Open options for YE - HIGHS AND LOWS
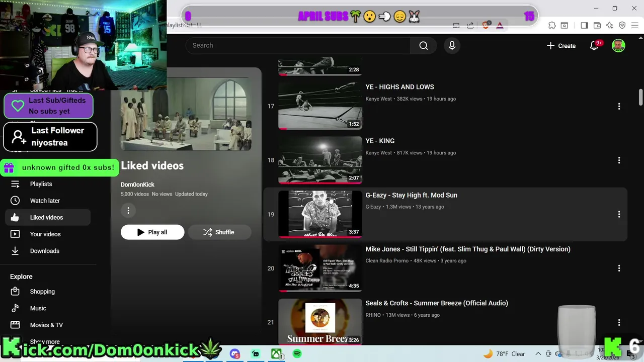 tap(619, 106)
